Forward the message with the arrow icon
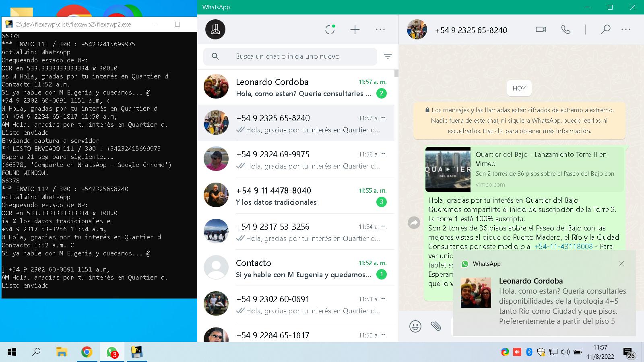Screen dimensions: 644x362 [x=414, y=222]
